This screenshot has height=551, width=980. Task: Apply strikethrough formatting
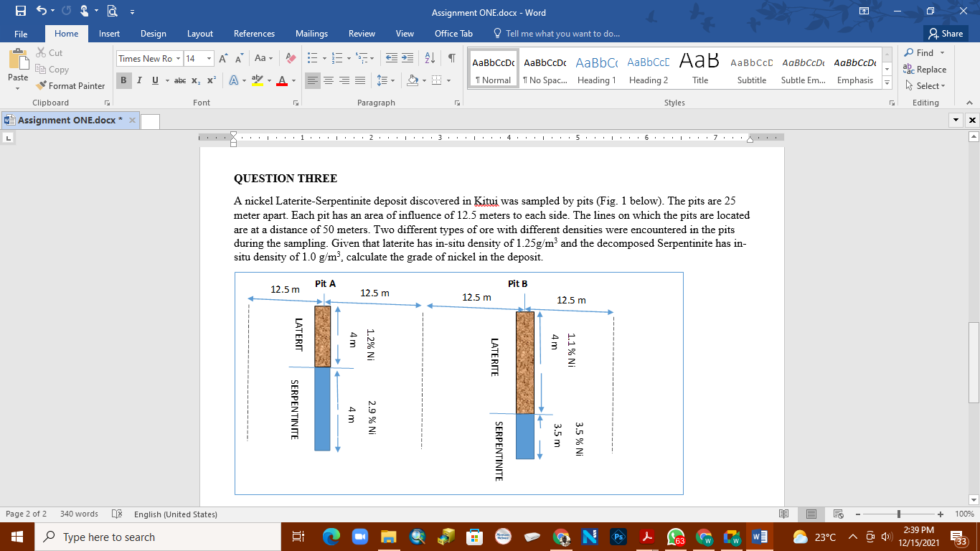pyautogui.click(x=182, y=81)
